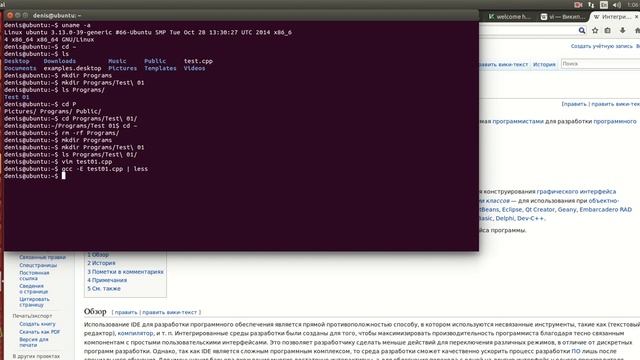The image size is (640, 360).
Task: Follow the ПО link in Обзор paragraph
Action: coord(576,351)
